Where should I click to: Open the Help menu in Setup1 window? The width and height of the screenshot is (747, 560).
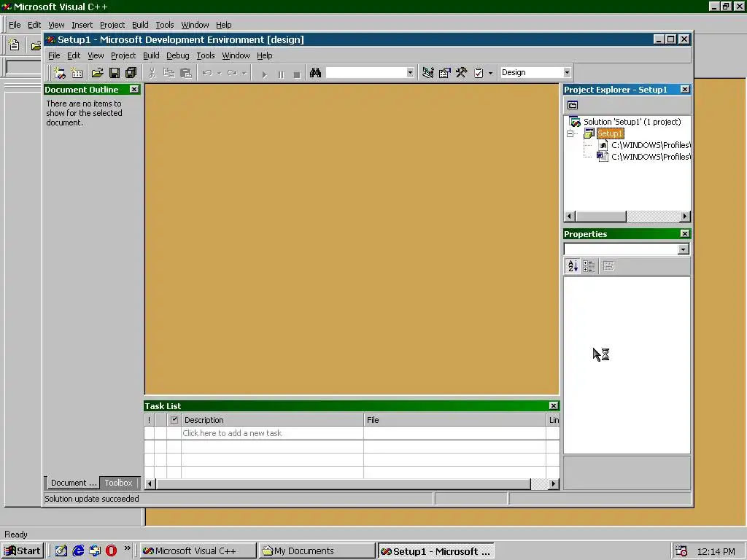click(x=264, y=55)
